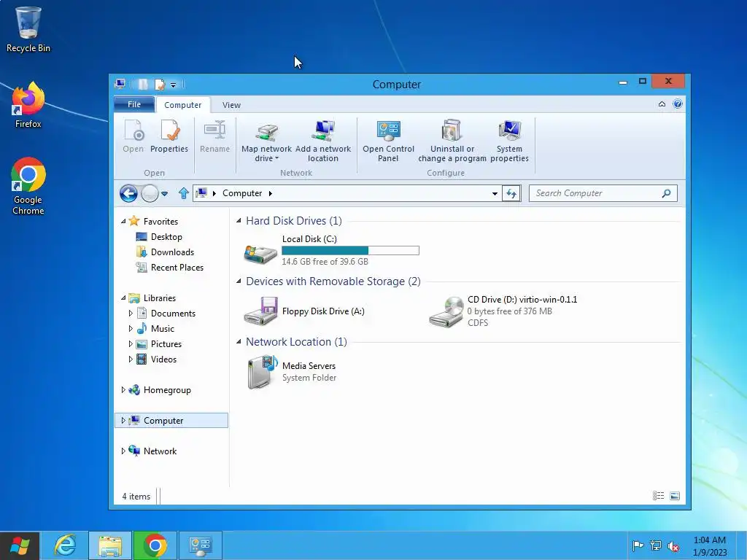The image size is (747, 560).
Task: Click '4 items' in status bar
Action: pos(136,496)
